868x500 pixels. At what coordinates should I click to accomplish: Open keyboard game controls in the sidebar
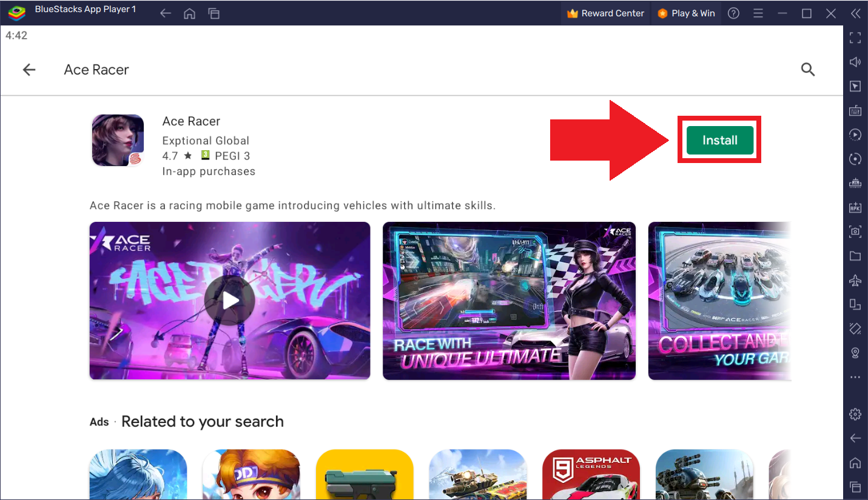(855, 110)
